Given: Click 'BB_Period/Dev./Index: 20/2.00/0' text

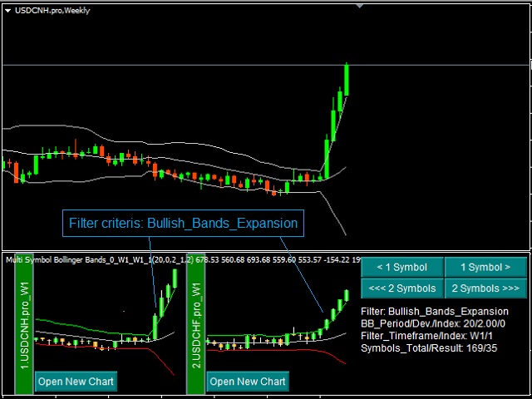Looking at the screenshot, I should tap(433, 323).
